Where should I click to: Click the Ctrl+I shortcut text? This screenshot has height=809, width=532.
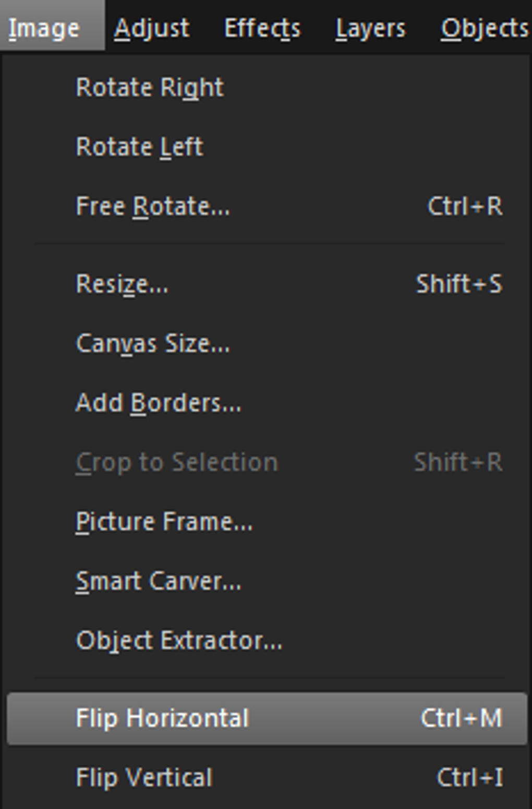coord(469,778)
